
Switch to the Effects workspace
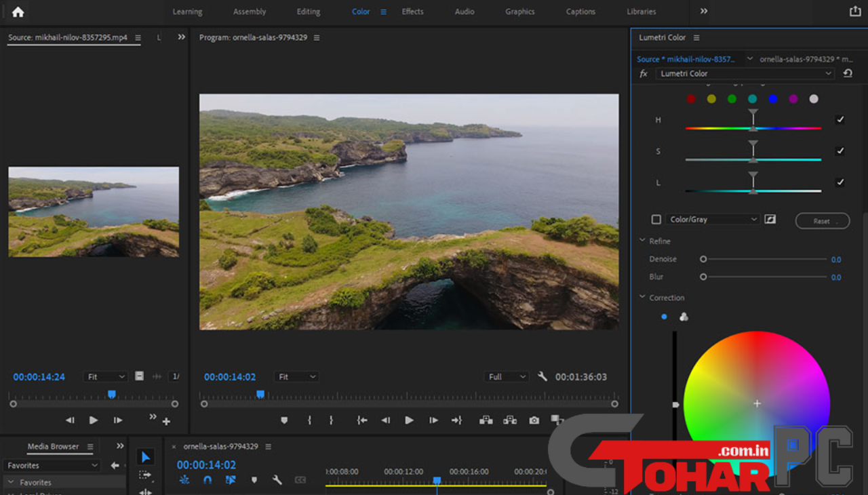(x=412, y=12)
